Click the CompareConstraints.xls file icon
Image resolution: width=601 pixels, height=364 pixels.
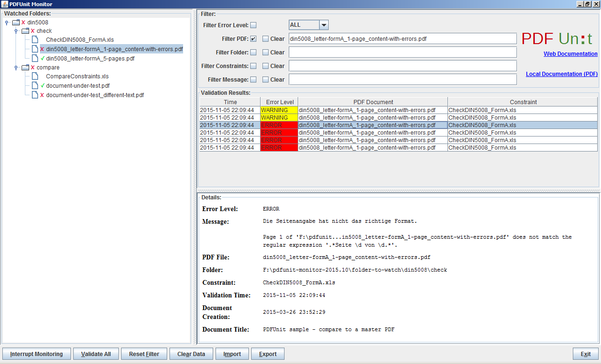(x=35, y=76)
